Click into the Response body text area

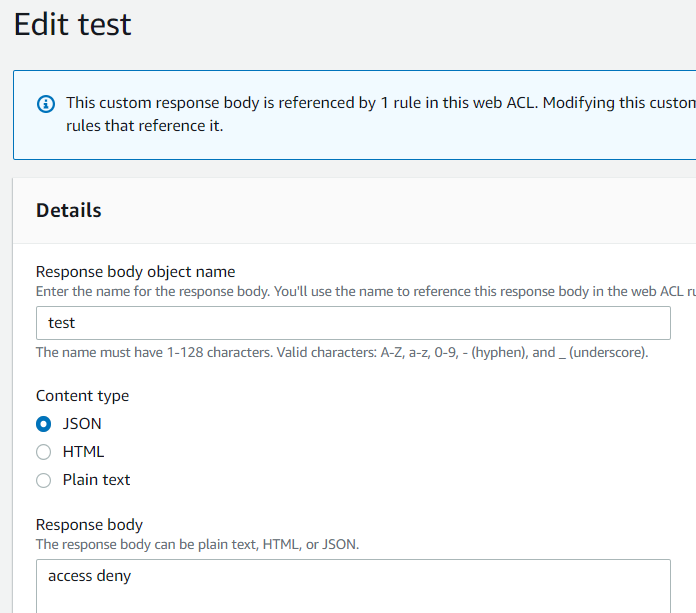coord(353,586)
